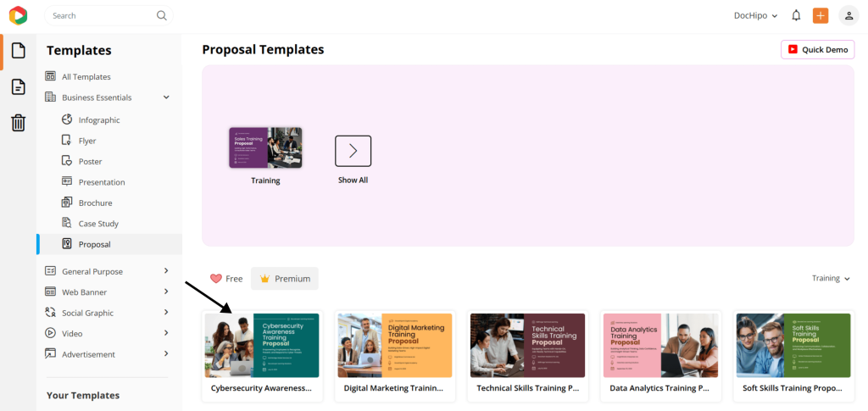Viewport: 868px width, 411px height.
Task: Open Cybersecurity Awareness Training Proposal thumbnail
Action: click(262, 345)
